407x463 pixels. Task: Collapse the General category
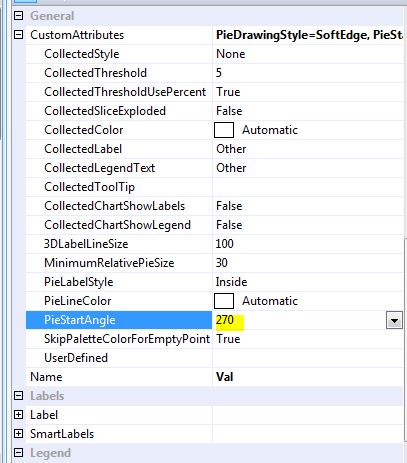coord(19,16)
